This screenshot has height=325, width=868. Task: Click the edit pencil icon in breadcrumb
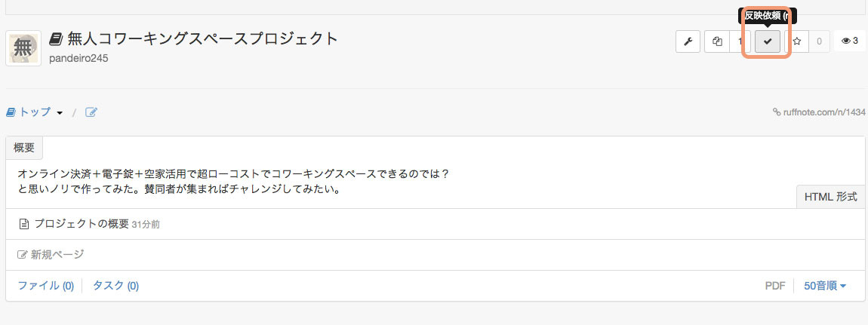pos(91,112)
